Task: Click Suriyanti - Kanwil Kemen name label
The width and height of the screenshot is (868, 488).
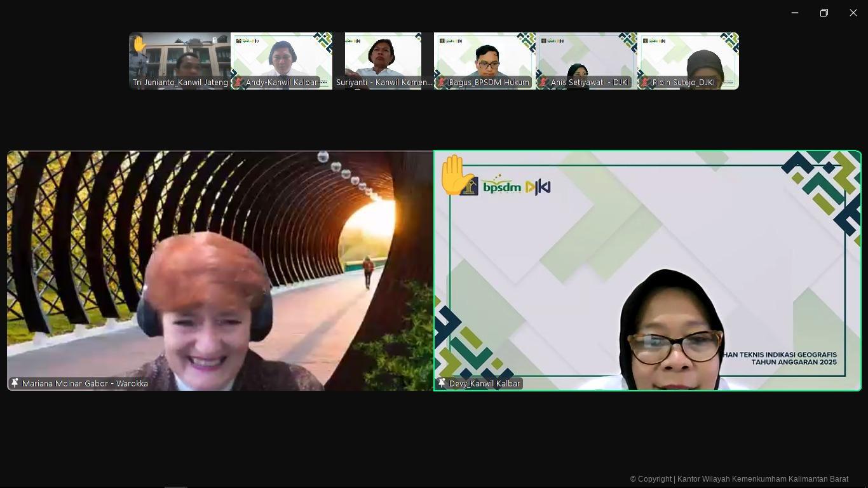Action: click(x=384, y=83)
